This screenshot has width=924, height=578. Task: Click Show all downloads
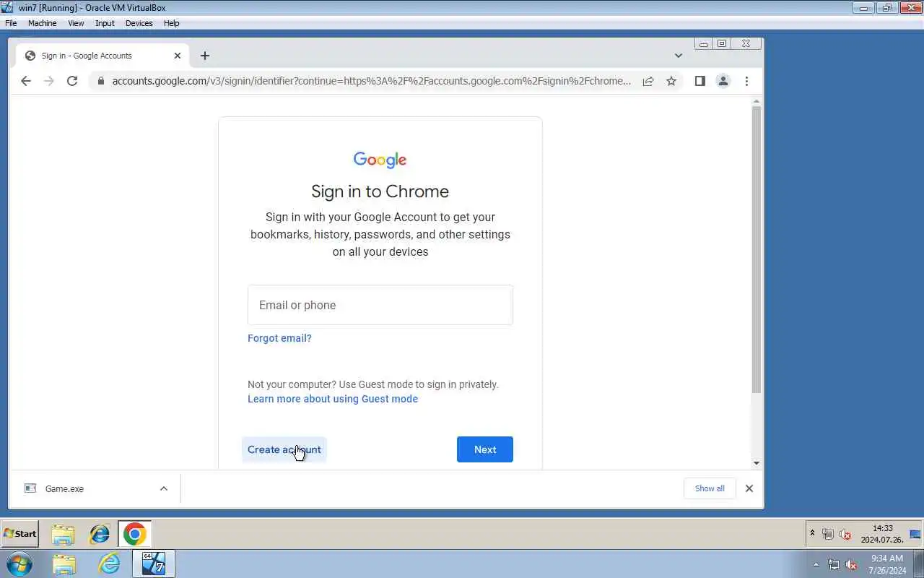(710, 488)
